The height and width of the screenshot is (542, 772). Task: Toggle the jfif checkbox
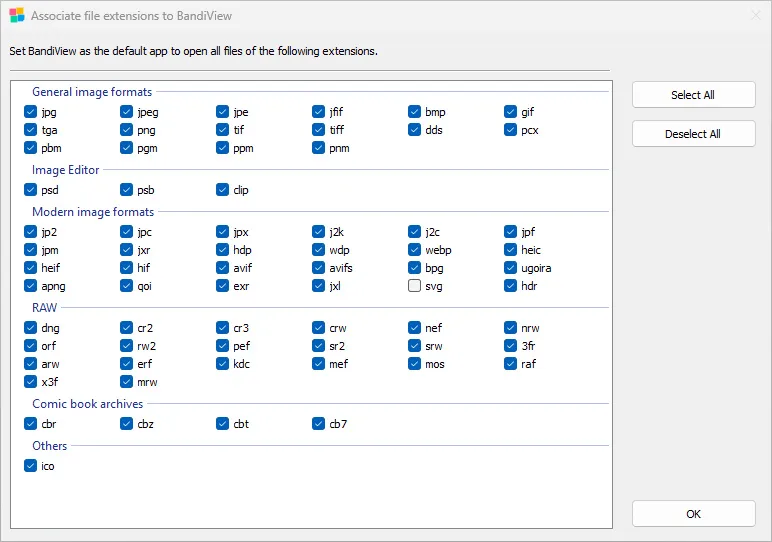pyautogui.click(x=319, y=112)
